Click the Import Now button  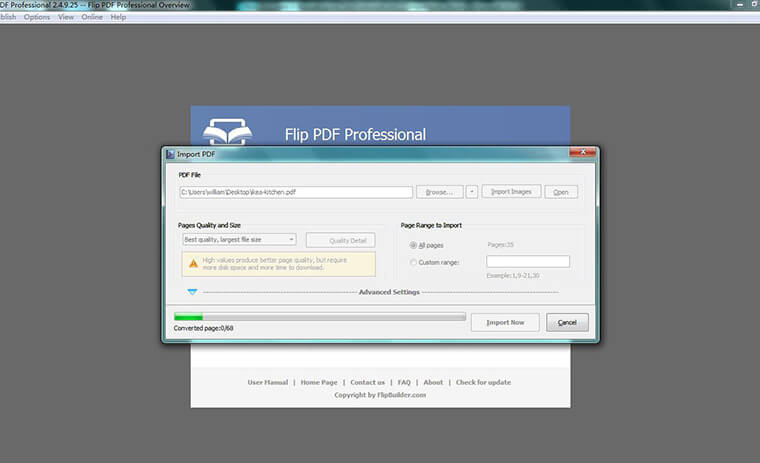point(505,322)
